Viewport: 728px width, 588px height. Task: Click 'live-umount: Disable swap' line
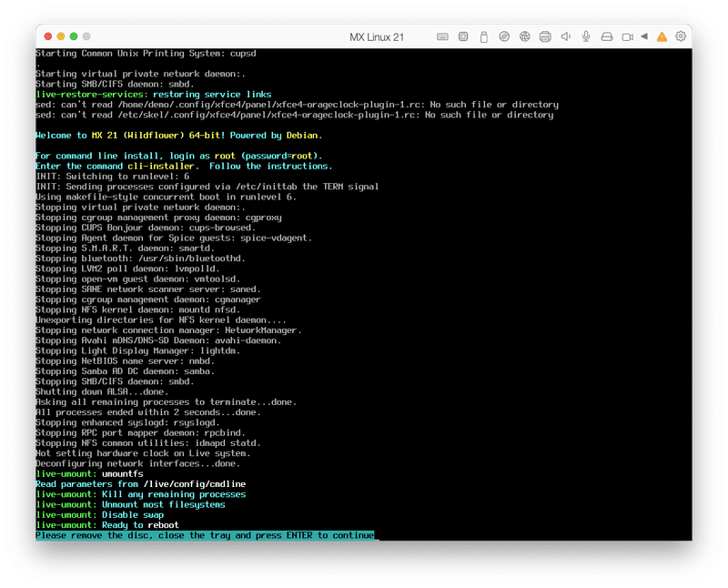[100, 515]
